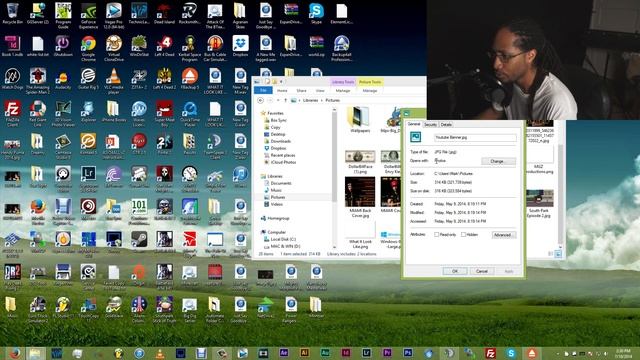Go back using Explorer's back arrow
640x360 pixels.
click(x=260, y=100)
